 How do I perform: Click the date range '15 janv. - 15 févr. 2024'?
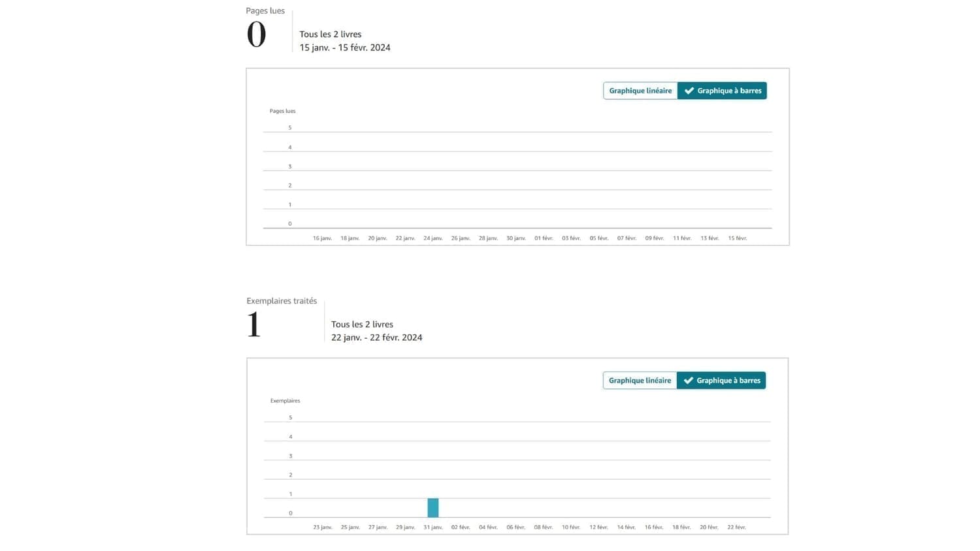[x=345, y=48]
